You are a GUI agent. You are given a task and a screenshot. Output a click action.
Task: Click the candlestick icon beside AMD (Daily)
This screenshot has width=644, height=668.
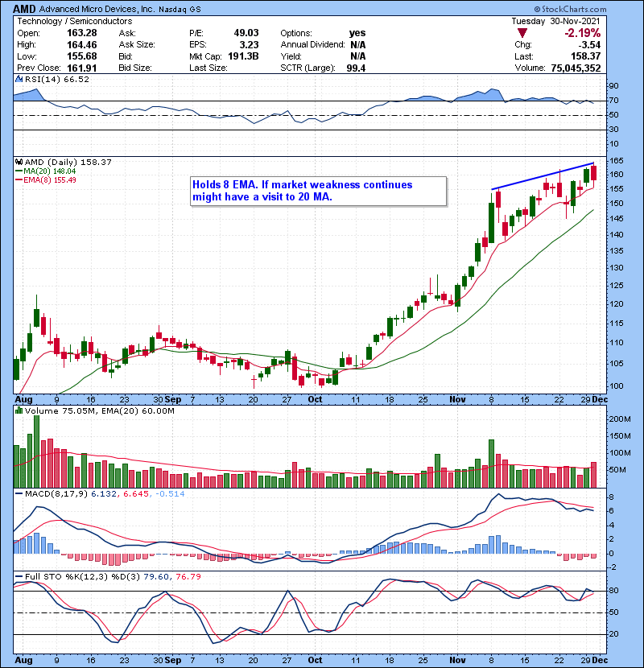pyautogui.click(x=19, y=162)
